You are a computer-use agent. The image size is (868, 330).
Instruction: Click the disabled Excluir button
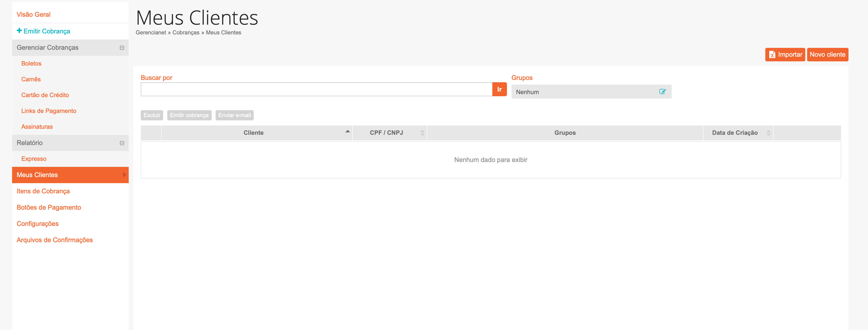click(152, 115)
